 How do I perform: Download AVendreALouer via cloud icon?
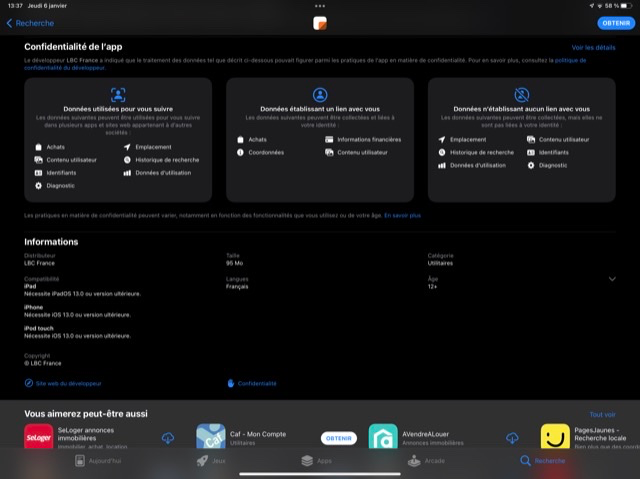coord(512,438)
